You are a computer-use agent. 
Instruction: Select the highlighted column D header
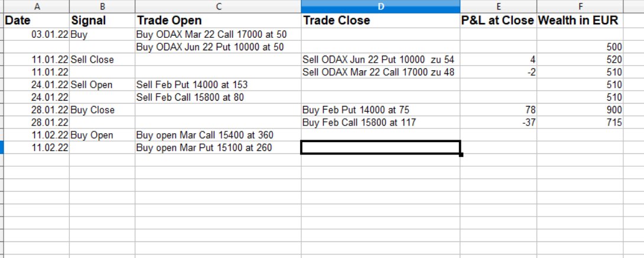pyautogui.click(x=380, y=6)
